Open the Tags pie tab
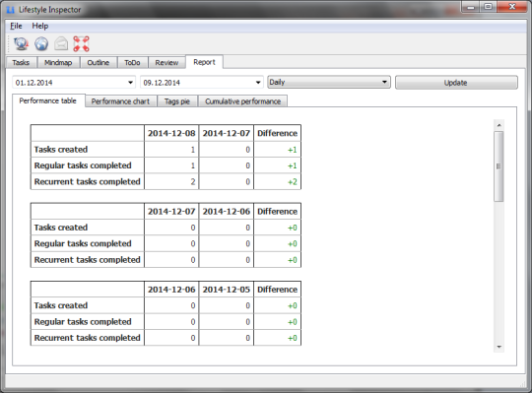The width and height of the screenshot is (532, 393). pos(177,101)
